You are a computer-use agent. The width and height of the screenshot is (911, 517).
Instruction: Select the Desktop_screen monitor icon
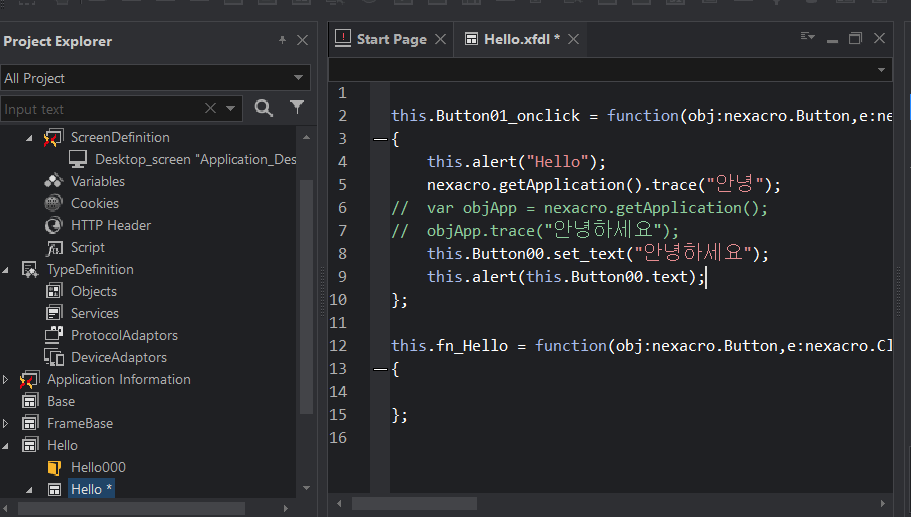tap(78, 159)
